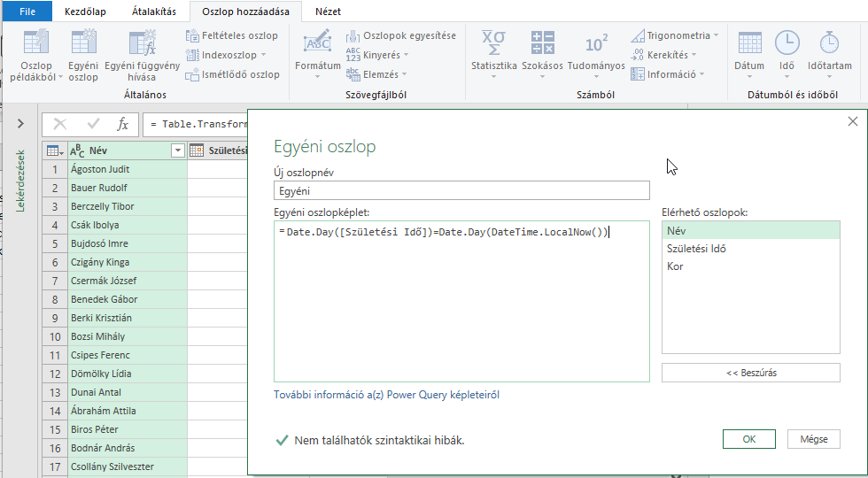Click the cell Dömölky Lídia
The width and height of the screenshot is (868, 478).
[x=128, y=374]
